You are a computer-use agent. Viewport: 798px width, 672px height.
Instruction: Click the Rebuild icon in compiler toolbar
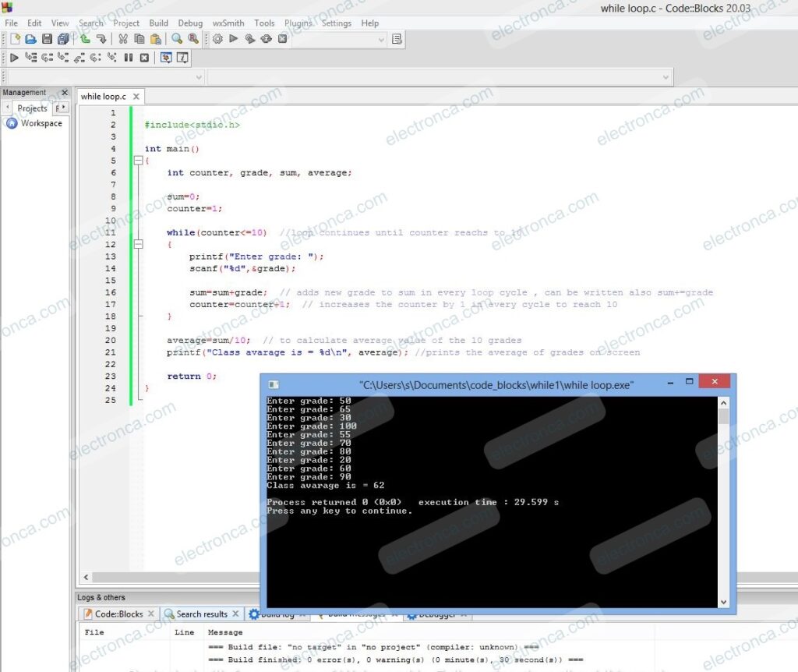(266, 39)
